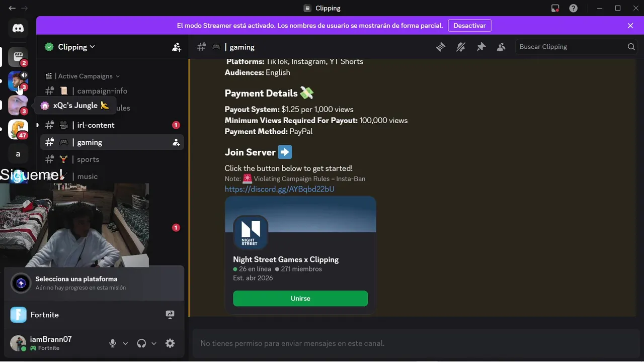Screen dimensions: 644x362
Task: Open the inbox icon in title bar
Action: [555, 8]
